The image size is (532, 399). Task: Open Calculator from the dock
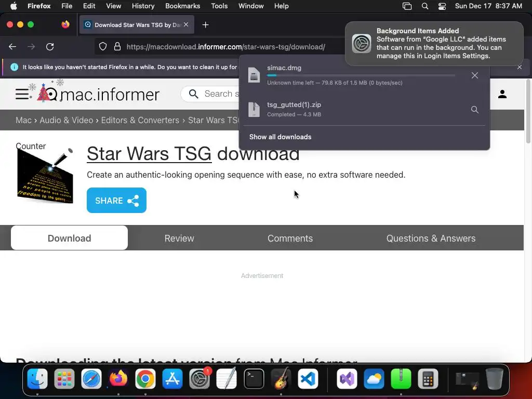point(428,379)
